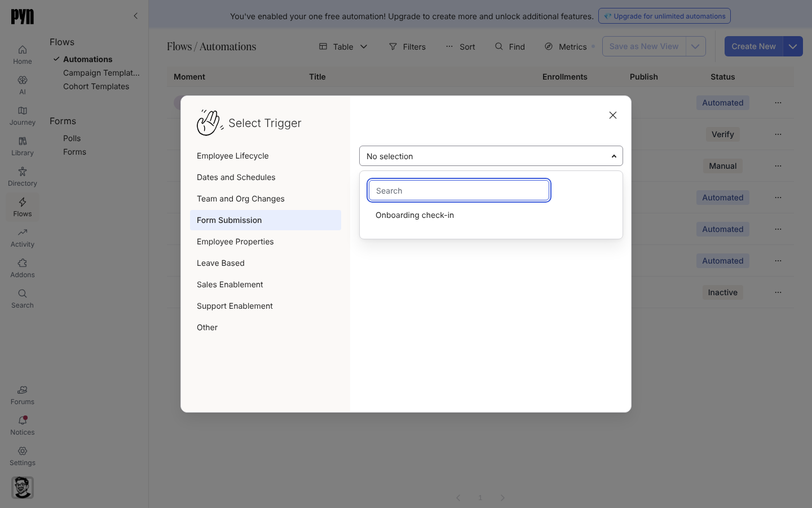Close the Select Trigger dialog
Image resolution: width=812 pixels, height=508 pixels.
tap(613, 115)
